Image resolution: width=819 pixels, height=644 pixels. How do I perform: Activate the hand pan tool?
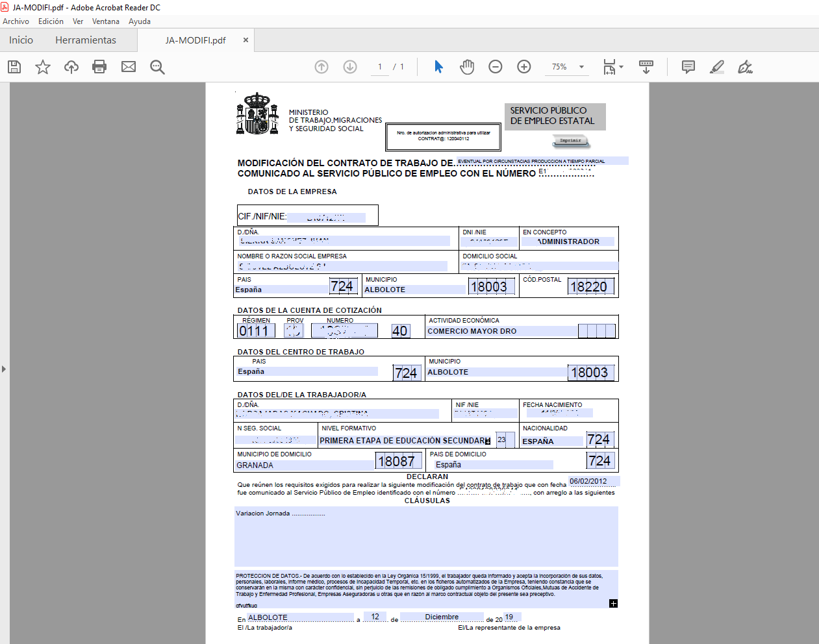pyautogui.click(x=467, y=67)
